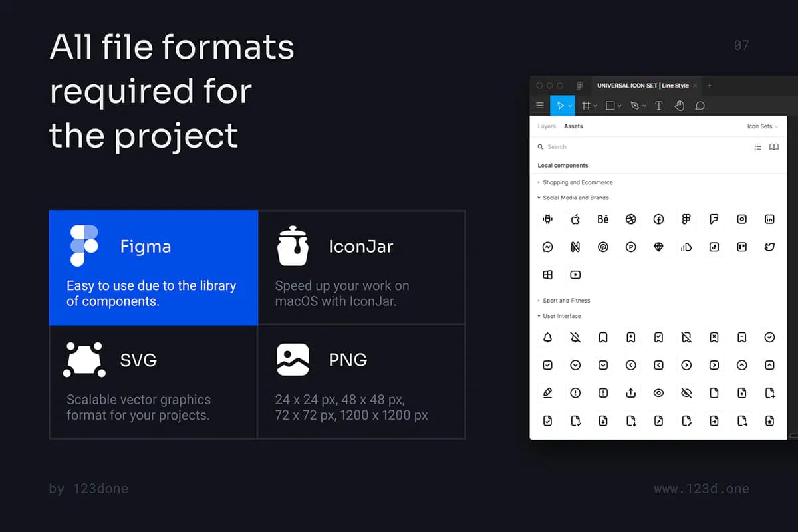Image resolution: width=798 pixels, height=532 pixels.
Task: Pick the YouTube icon component
Action: [575, 275]
